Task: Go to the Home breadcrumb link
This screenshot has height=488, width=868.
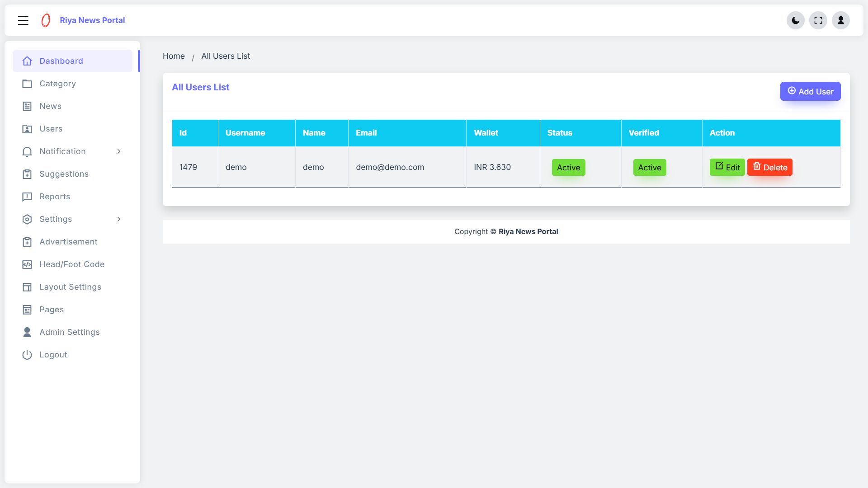Action: point(174,56)
